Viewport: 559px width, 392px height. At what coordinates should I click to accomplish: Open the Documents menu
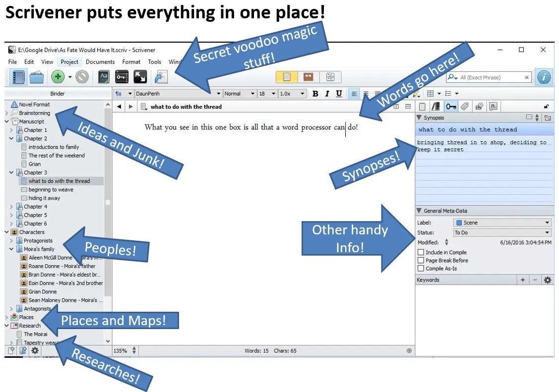click(x=100, y=62)
